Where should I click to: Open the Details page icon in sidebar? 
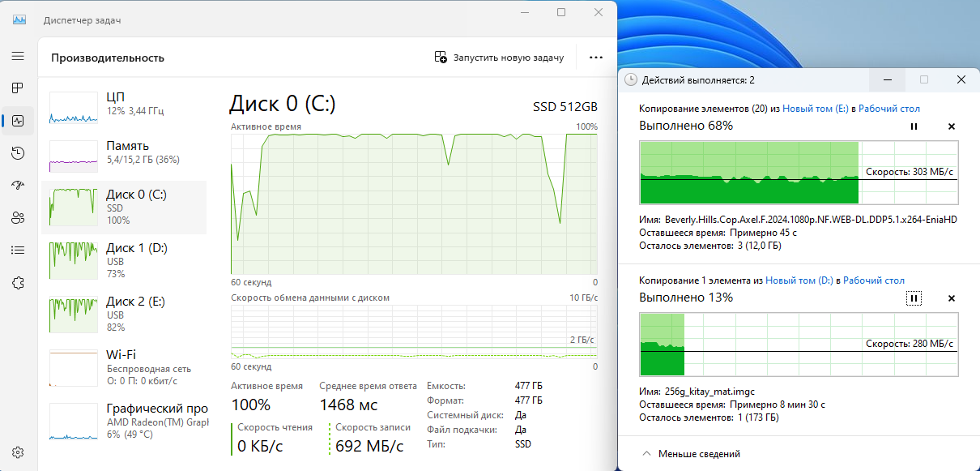tap(18, 250)
